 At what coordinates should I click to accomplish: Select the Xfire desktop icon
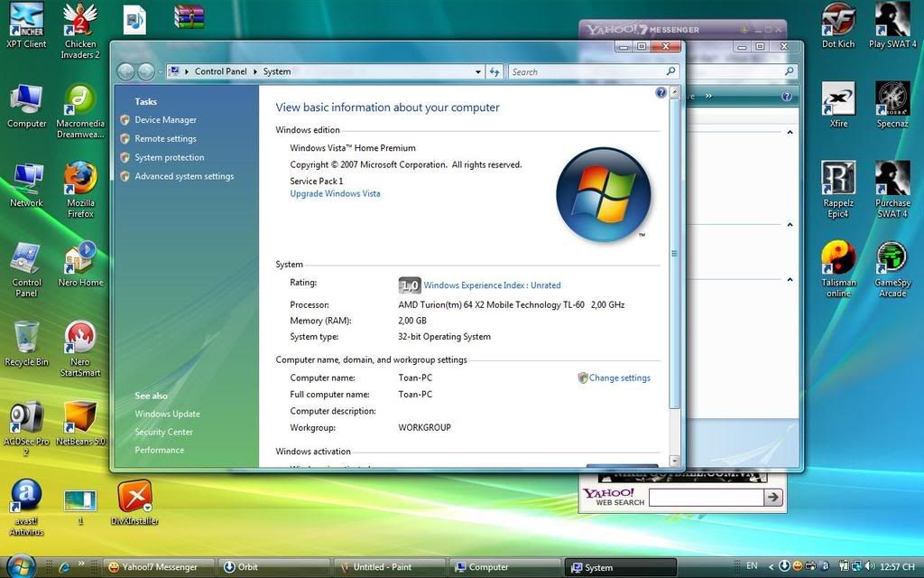pyautogui.click(x=838, y=105)
